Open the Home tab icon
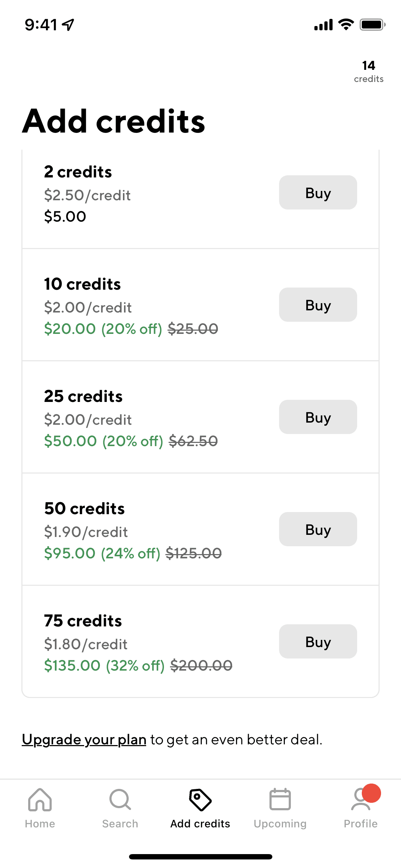Screen dimensions: 401x868 coord(40,800)
